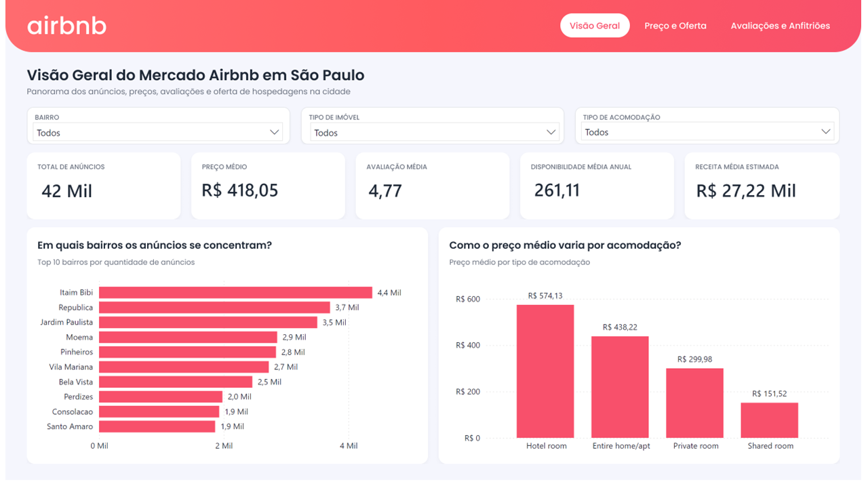
Task: Open the Avaliações e Anfitriões tab
Action: pos(780,26)
